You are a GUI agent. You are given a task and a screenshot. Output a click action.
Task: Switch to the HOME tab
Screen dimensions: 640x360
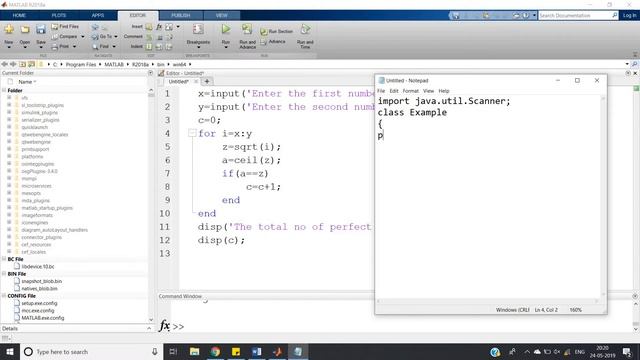19,15
